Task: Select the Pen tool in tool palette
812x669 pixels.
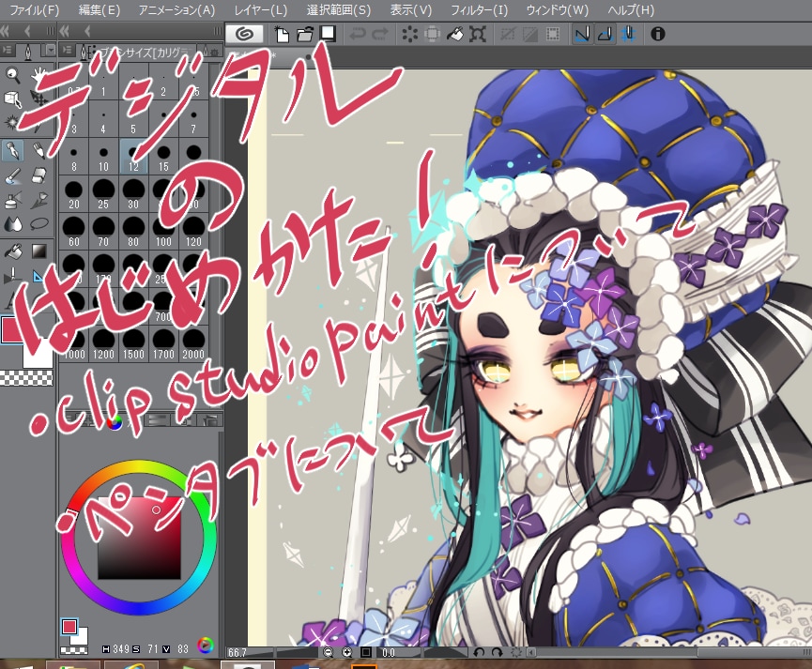Action: 13,150
